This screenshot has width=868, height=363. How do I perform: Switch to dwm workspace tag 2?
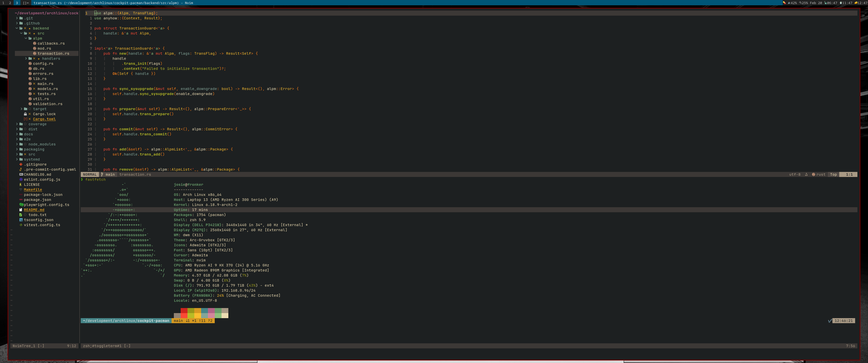coord(10,3)
